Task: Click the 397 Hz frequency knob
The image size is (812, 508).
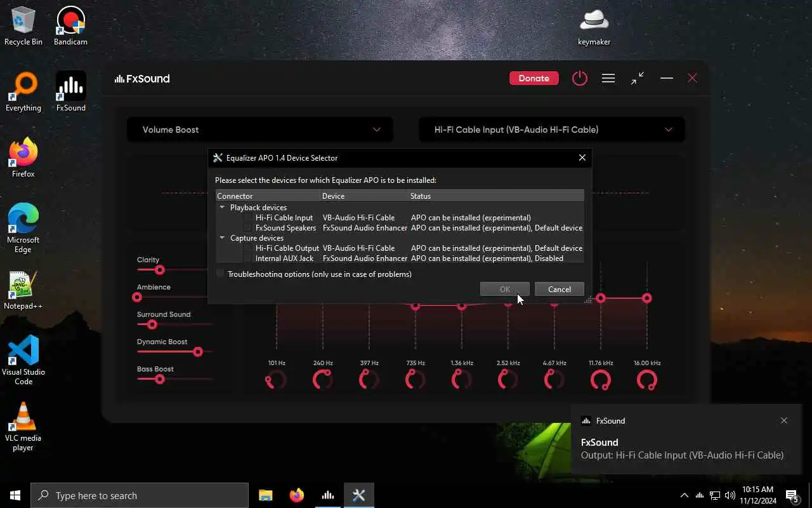Action: pos(369,380)
